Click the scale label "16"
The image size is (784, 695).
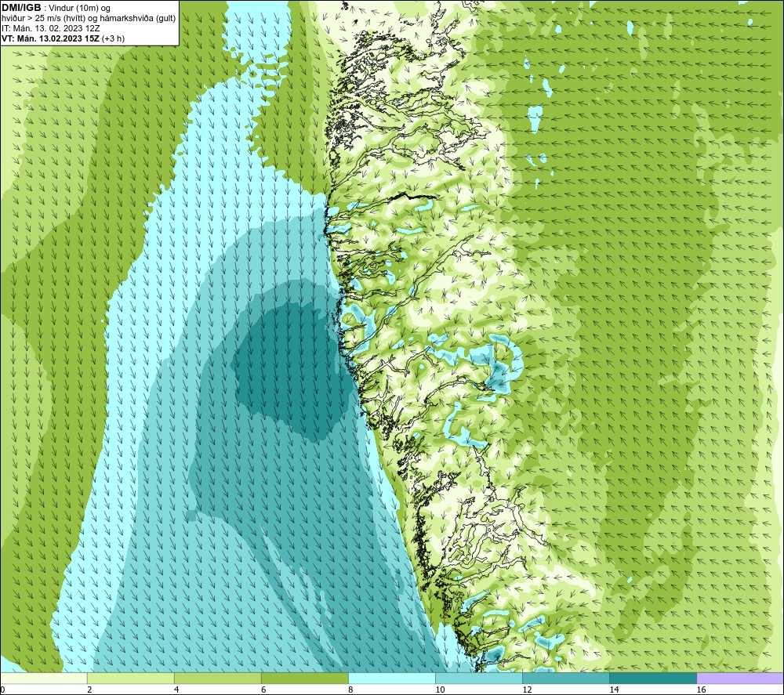701,690
